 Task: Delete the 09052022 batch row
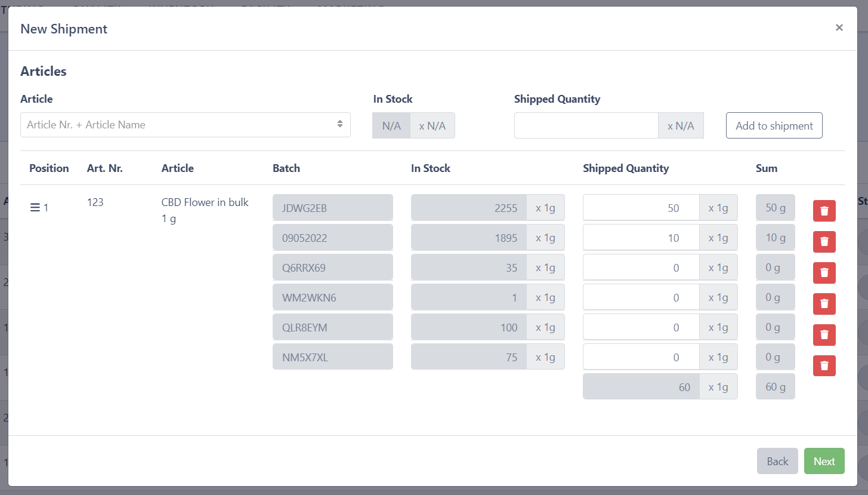pos(824,242)
